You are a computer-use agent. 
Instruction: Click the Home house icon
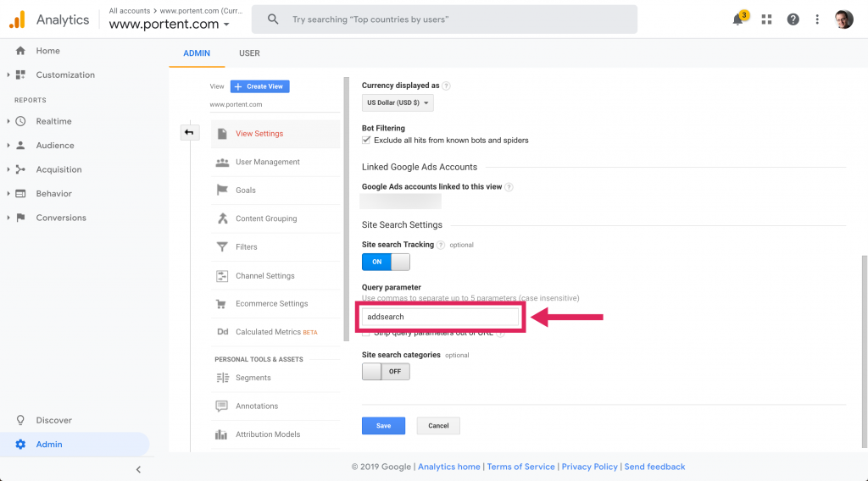(20, 51)
